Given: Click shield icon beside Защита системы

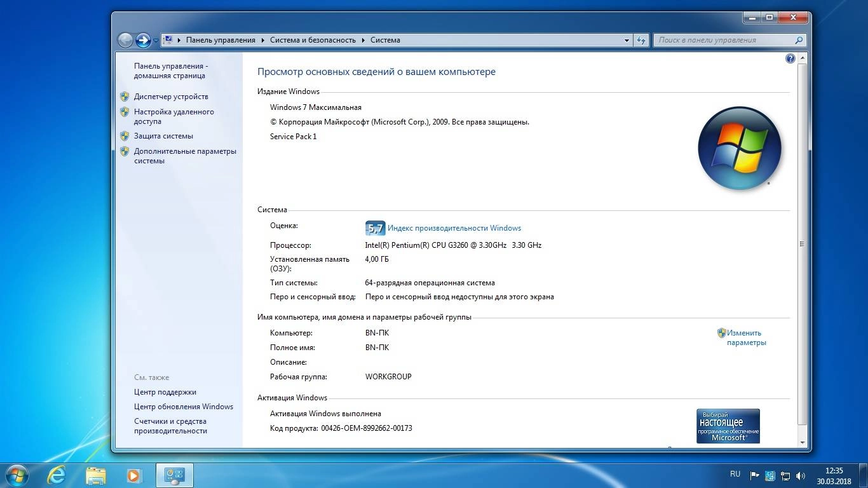Looking at the screenshot, I should tap(125, 136).
